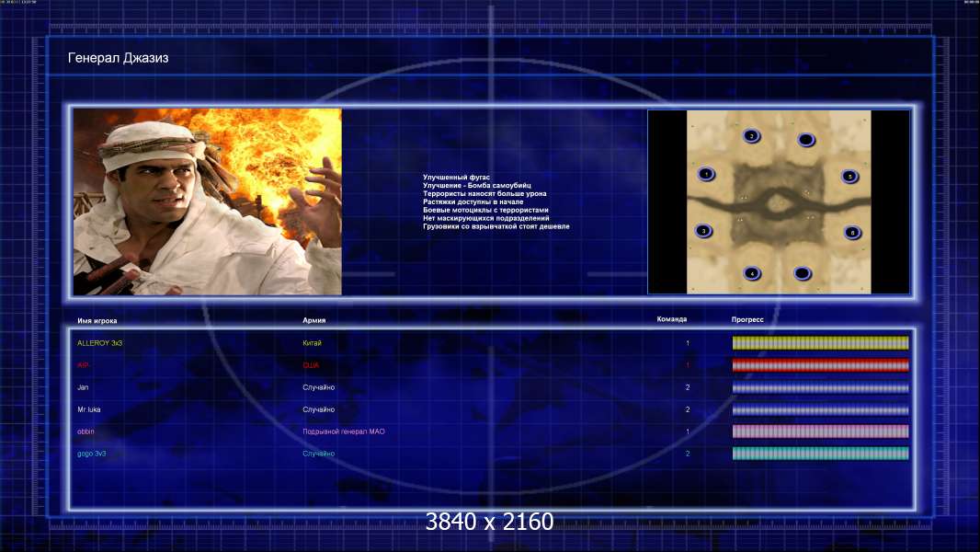
Task: Click Случайно army in Mr.luka's row
Action: [x=319, y=409]
